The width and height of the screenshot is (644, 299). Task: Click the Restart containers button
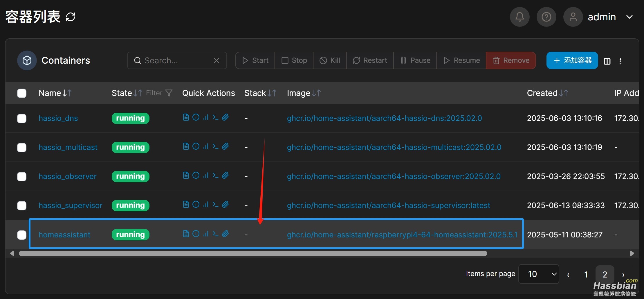tap(370, 60)
